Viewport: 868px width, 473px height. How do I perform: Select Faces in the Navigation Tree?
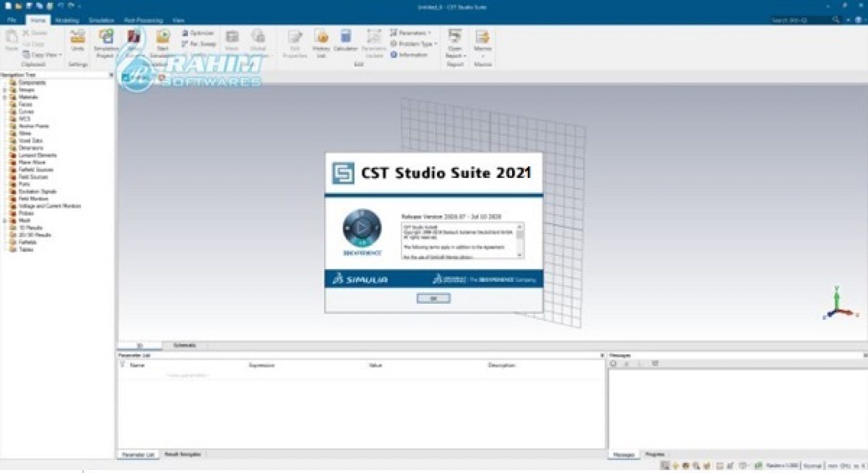coord(25,105)
